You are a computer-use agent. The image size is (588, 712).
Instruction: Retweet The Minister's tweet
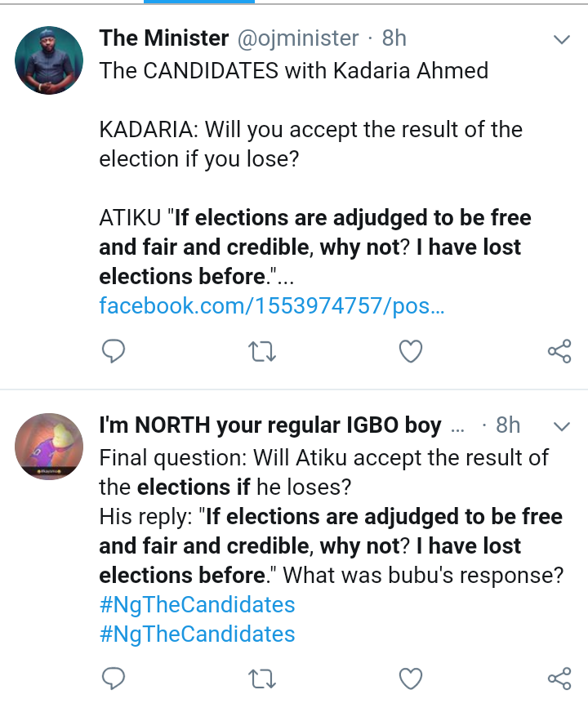(261, 351)
